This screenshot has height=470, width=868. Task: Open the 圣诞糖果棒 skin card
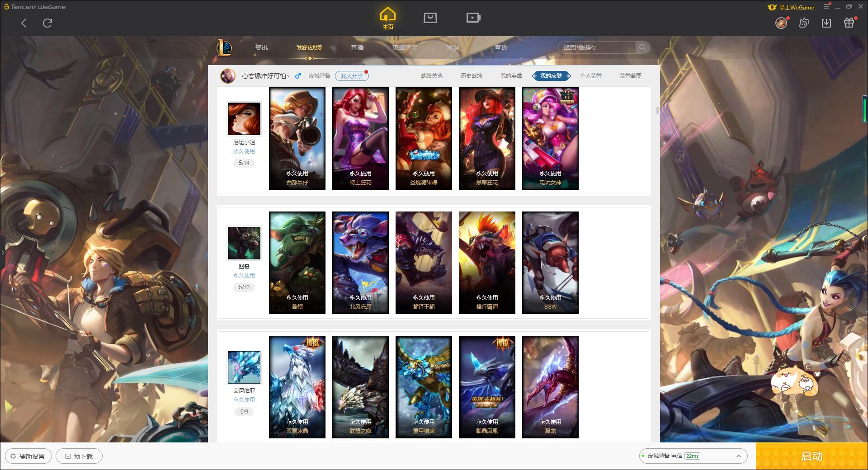coord(424,138)
